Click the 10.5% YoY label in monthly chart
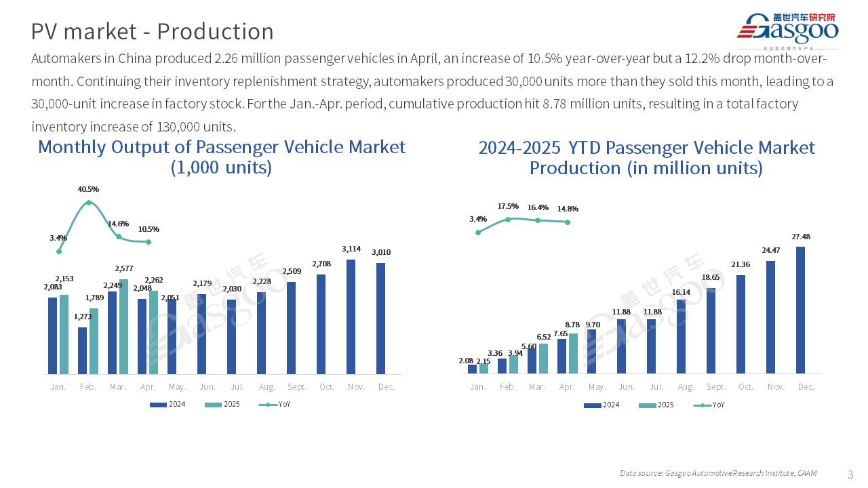868x488 pixels. click(148, 229)
